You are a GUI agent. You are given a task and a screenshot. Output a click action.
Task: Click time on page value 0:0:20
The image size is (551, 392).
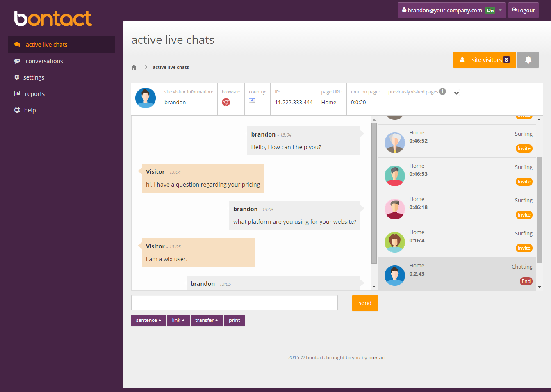358,103
